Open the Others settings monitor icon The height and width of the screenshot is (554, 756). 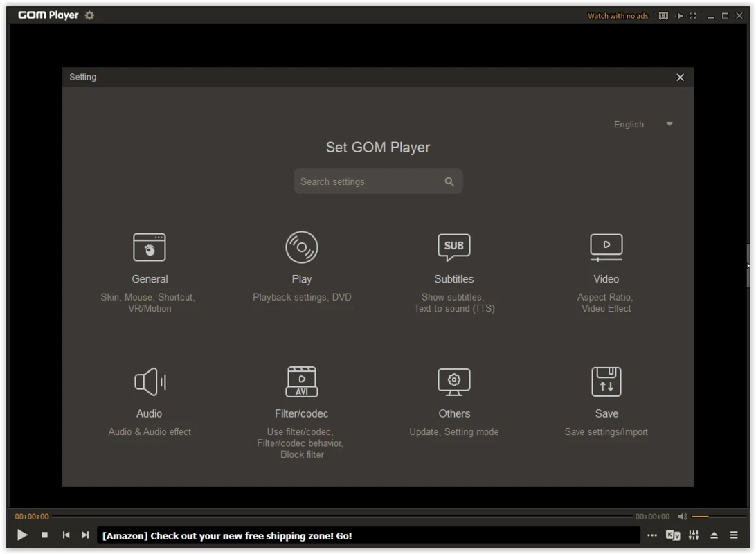(454, 382)
